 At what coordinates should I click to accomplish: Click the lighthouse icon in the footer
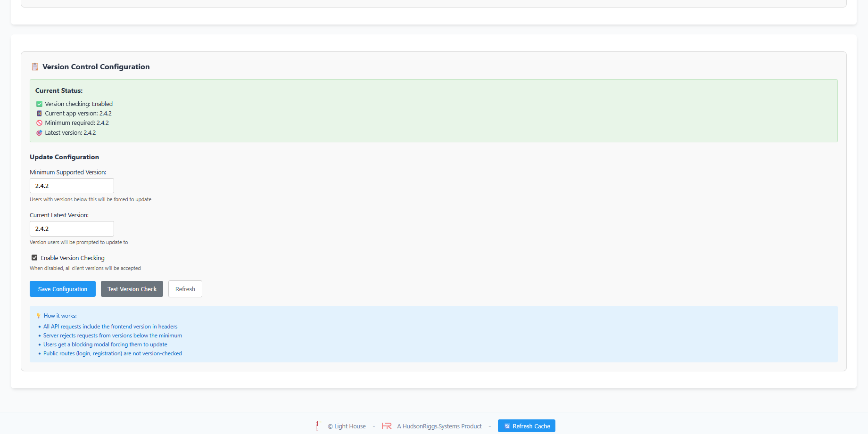(x=317, y=426)
